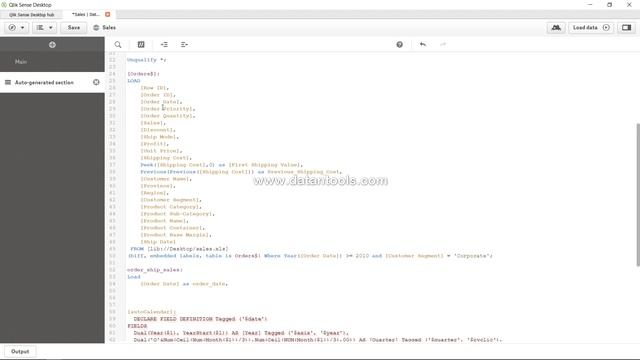This screenshot has height=360, width=640.
Task: Add a new script section
Action: click(52, 44)
